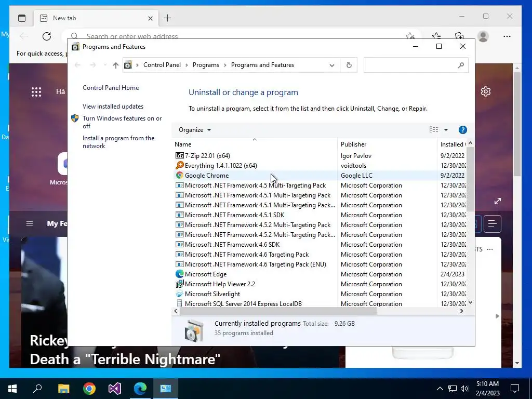Image resolution: width=532 pixels, height=399 pixels.
Task: Open Install a program from the network
Action: coord(118,142)
